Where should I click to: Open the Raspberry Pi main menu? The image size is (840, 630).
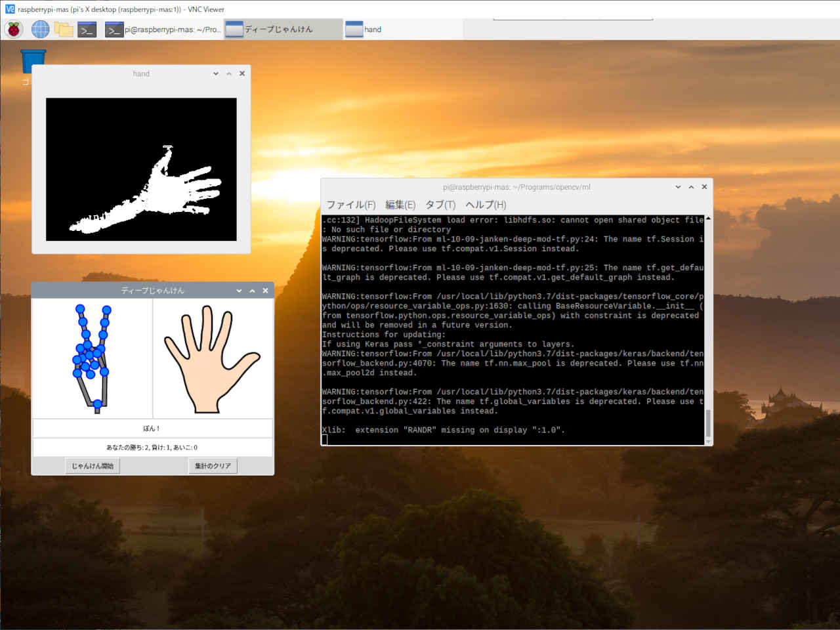click(x=14, y=29)
